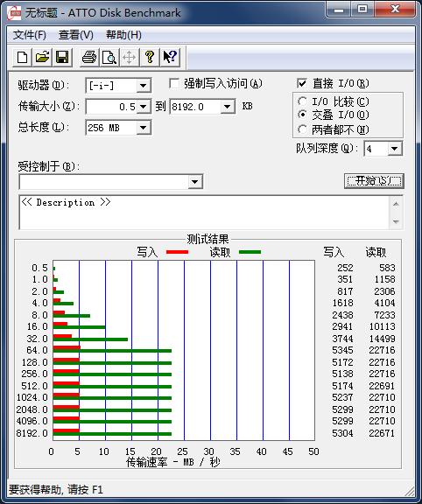Viewport: 422px width, 504px height.
Task: Click read value 22691 for 512.0
Action: coord(382,386)
